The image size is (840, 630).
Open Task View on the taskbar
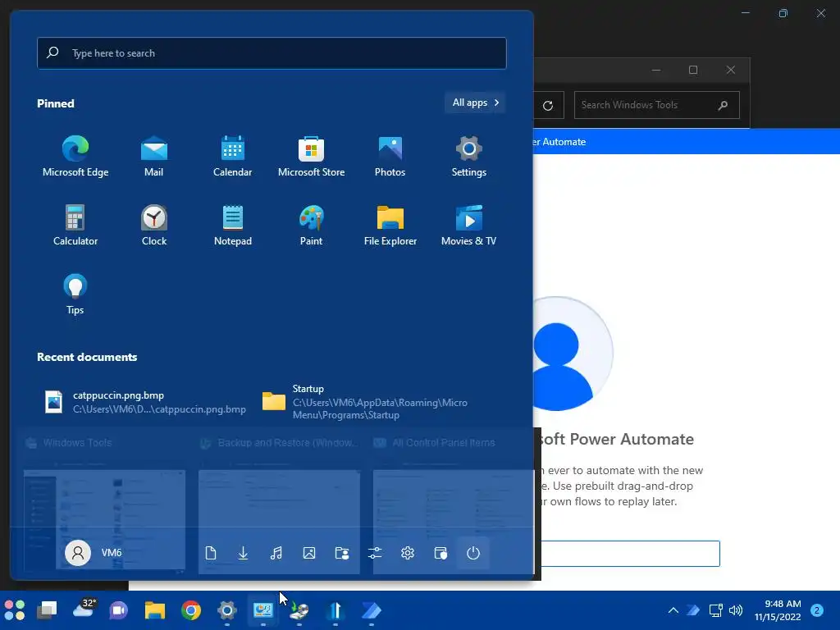click(x=47, y=610)
